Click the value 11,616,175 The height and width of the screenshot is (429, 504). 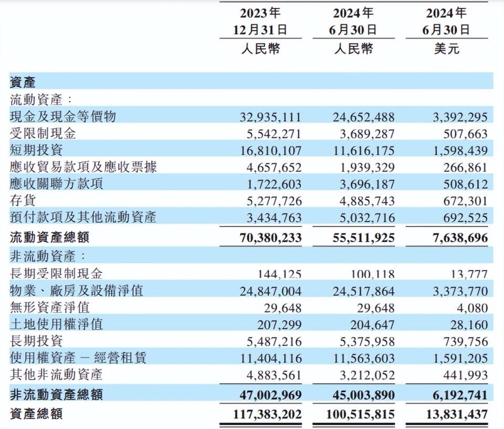[364, 151]
